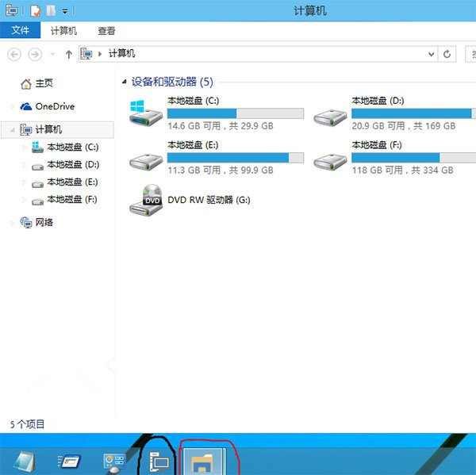Open the quick access toolbar customize dropdown

64,12
